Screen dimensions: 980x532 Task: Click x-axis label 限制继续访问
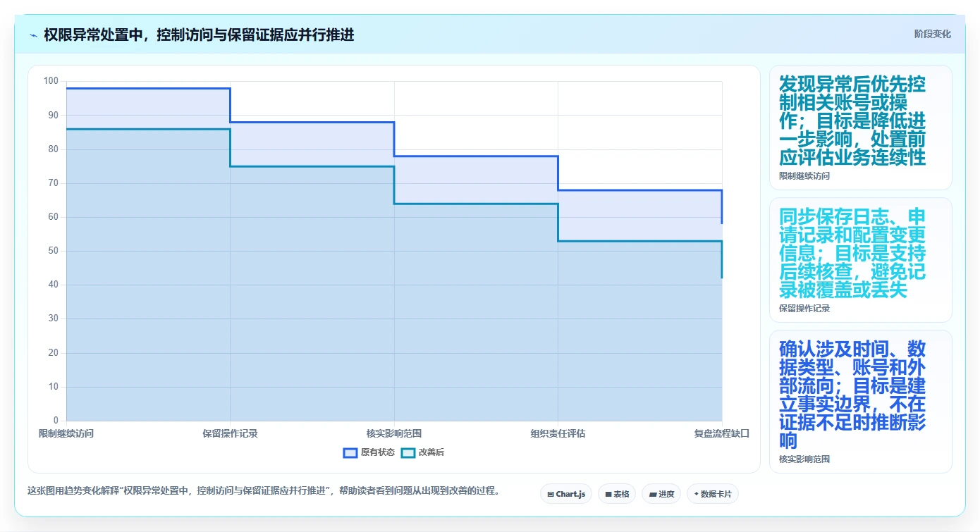tap(66, 433)
